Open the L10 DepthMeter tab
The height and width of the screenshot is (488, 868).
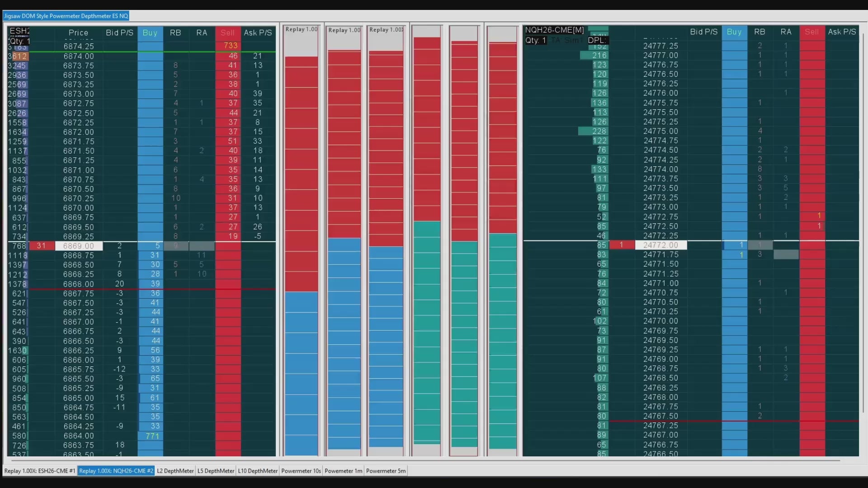[258, 471]
